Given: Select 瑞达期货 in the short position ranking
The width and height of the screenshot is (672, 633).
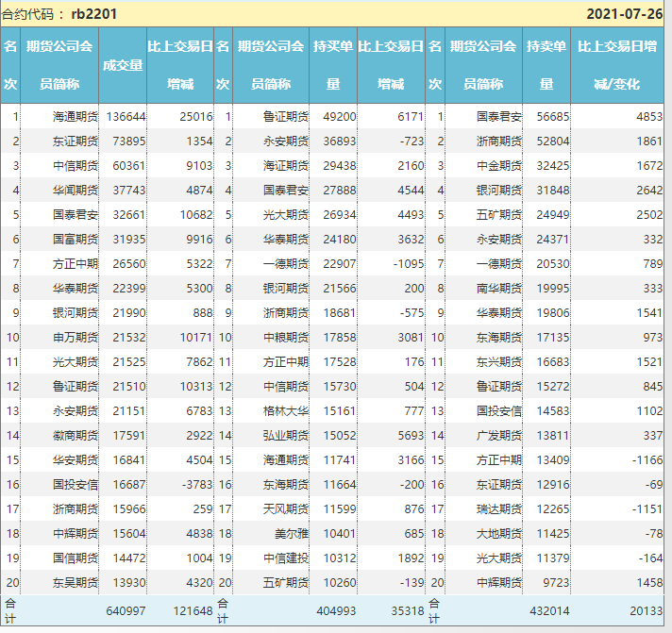Looking at the screenshot, I should pos(499,509).
